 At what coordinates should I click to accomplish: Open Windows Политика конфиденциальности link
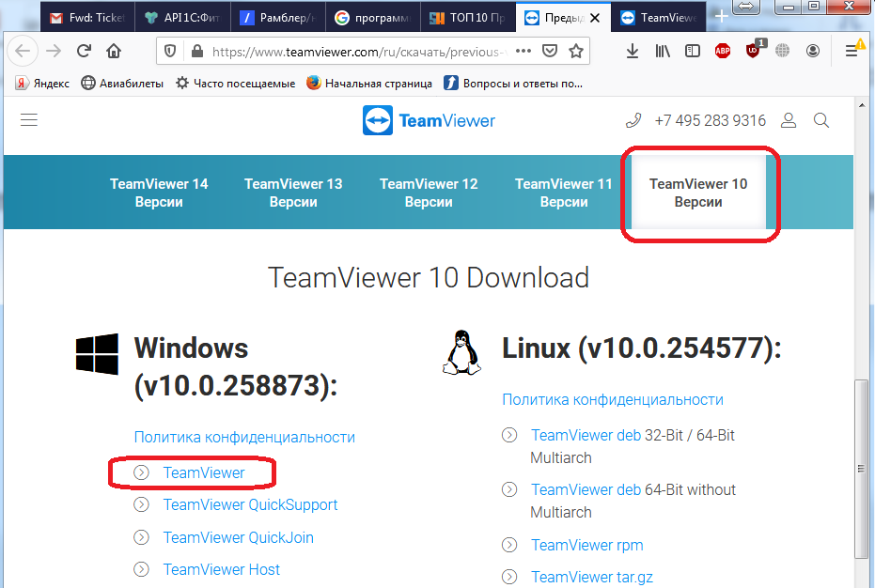click(244, 437)
